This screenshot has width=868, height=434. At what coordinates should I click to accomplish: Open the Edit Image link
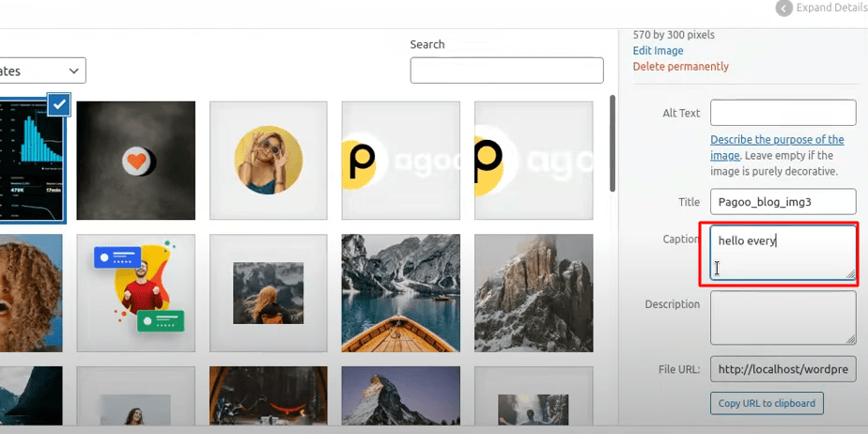[x=658, y=51]
